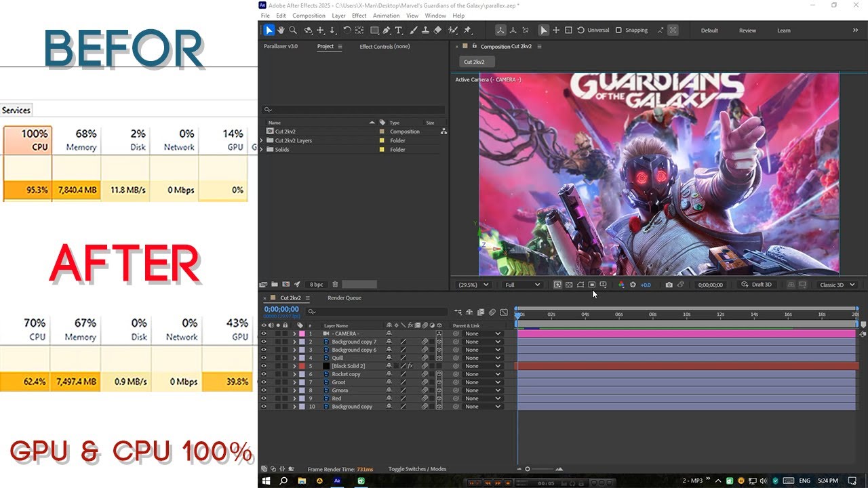Hide the CAMERA layer eye icon

(264, 333)
